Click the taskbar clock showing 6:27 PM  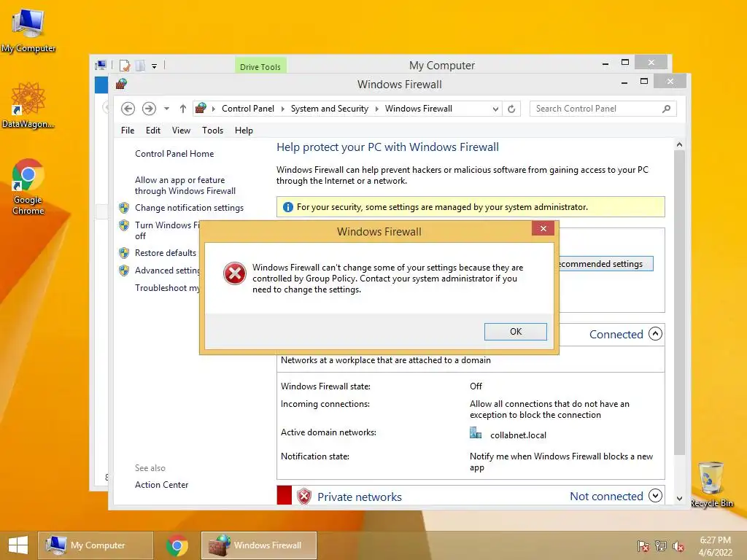(x=715, y=545)
